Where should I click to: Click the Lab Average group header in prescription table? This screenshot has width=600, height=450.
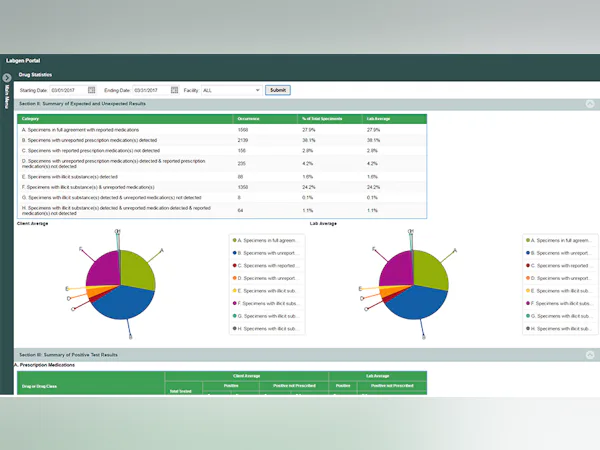click(x=378, y=376)
